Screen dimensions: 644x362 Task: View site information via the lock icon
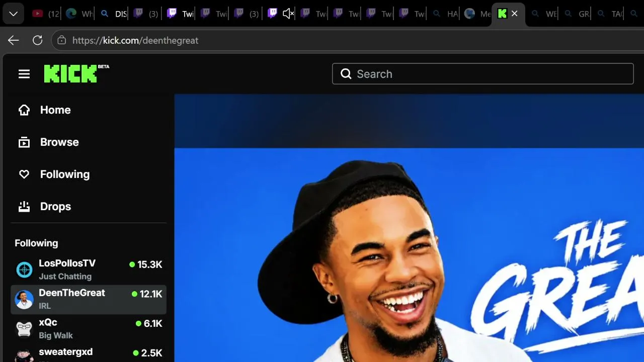[61, 40]
